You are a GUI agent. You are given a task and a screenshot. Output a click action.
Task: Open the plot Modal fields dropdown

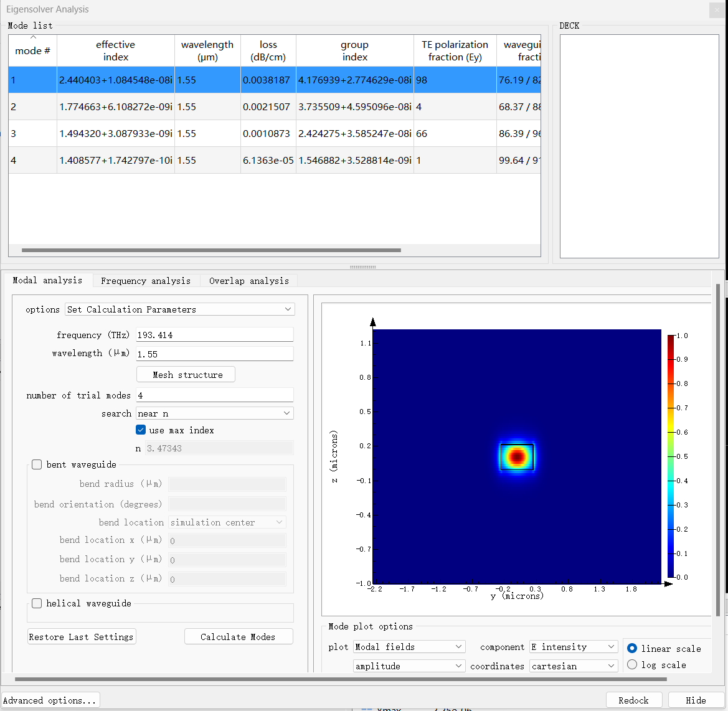click(409, 647)
